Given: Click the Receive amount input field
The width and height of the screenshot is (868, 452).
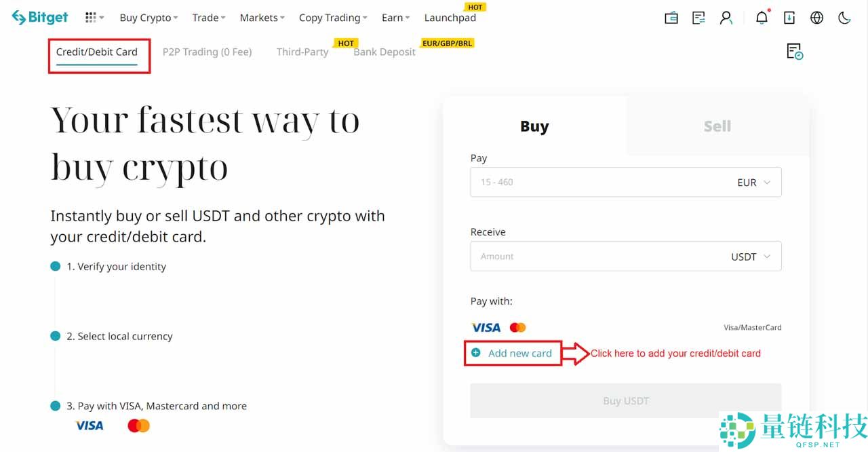Looking at the screenshot, I should [597, 257].
